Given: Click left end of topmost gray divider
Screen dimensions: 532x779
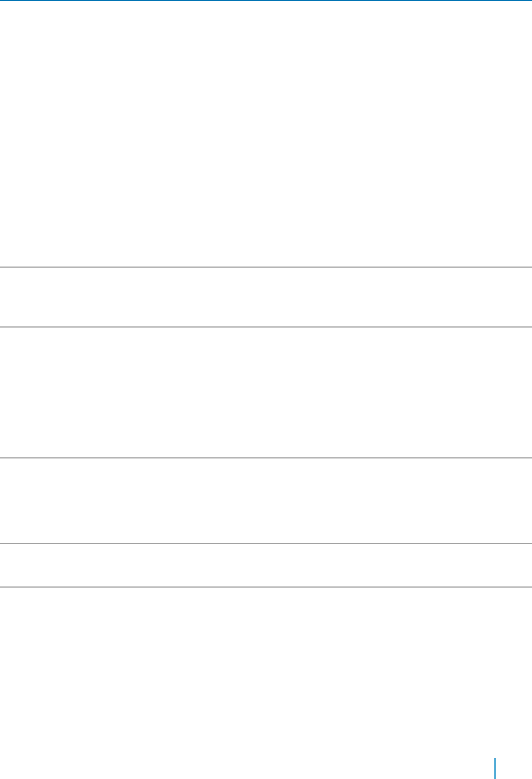Looking at the screenshot, I should (2, 268).
